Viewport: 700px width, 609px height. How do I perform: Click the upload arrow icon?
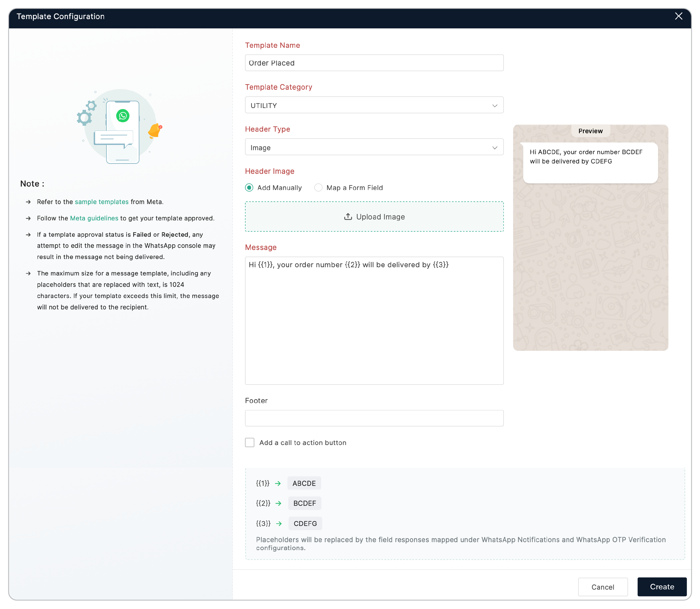pyautogui.click(x=348, y=217)
